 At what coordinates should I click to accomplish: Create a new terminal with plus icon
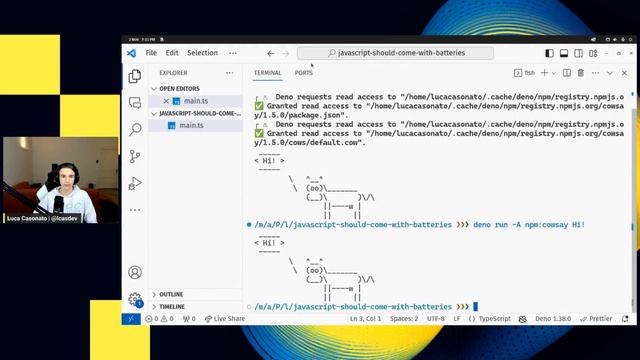tap(544, 73)
